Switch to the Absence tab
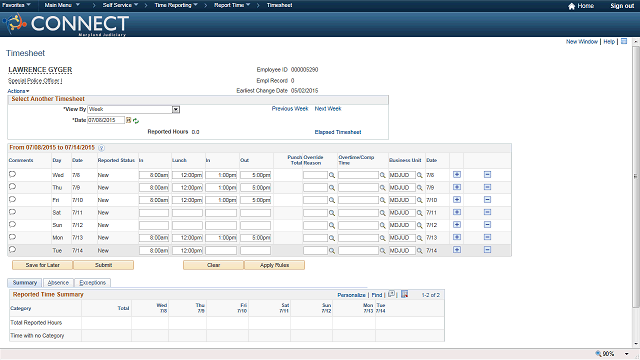Viewport: 640px width, 360px height. pos(58,283)
